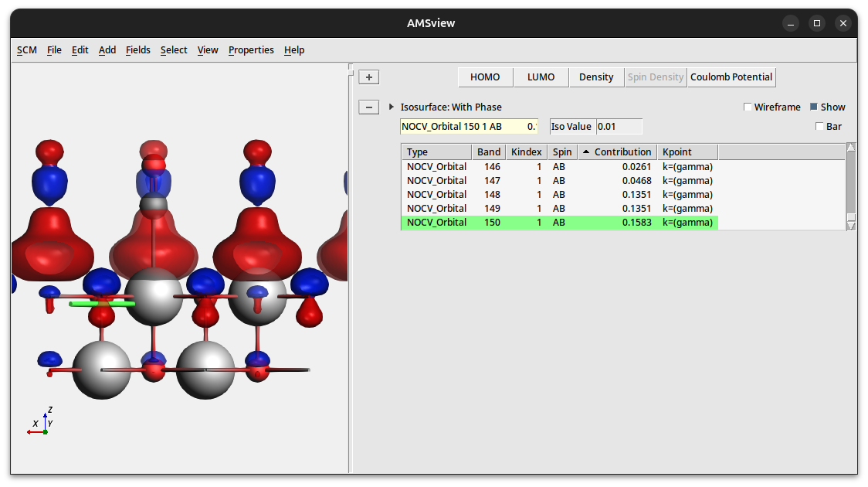Click the "−" button to remove the isosurface
Viewport: 868px width, 487px height.
point(368,107)
